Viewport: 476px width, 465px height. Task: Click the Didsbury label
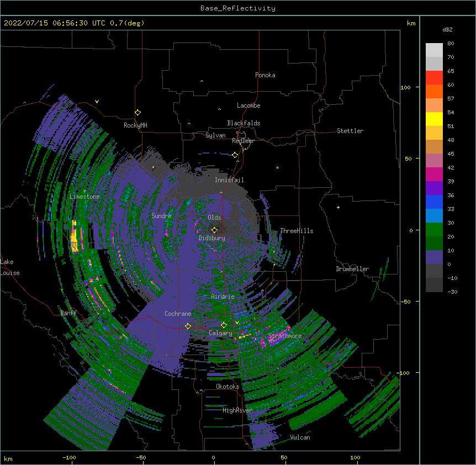[x=212, y=238]
